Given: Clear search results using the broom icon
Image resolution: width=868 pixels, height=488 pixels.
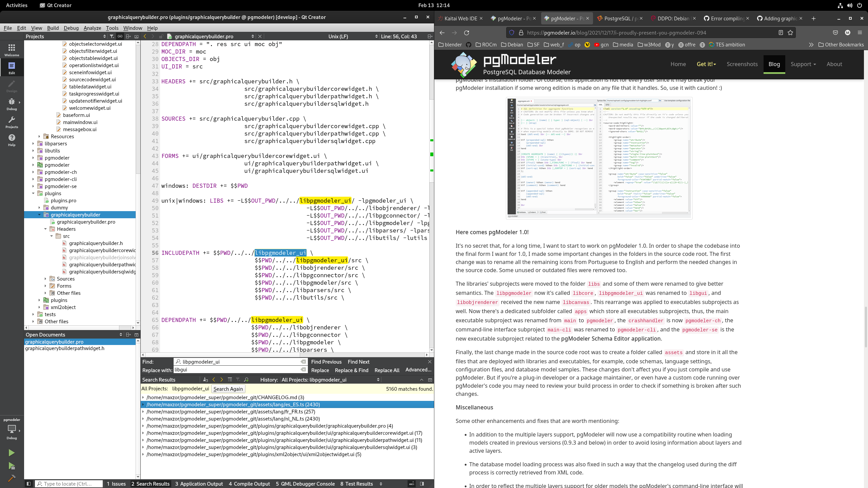Looking at the screenshot, I should (x=205, y=380).
